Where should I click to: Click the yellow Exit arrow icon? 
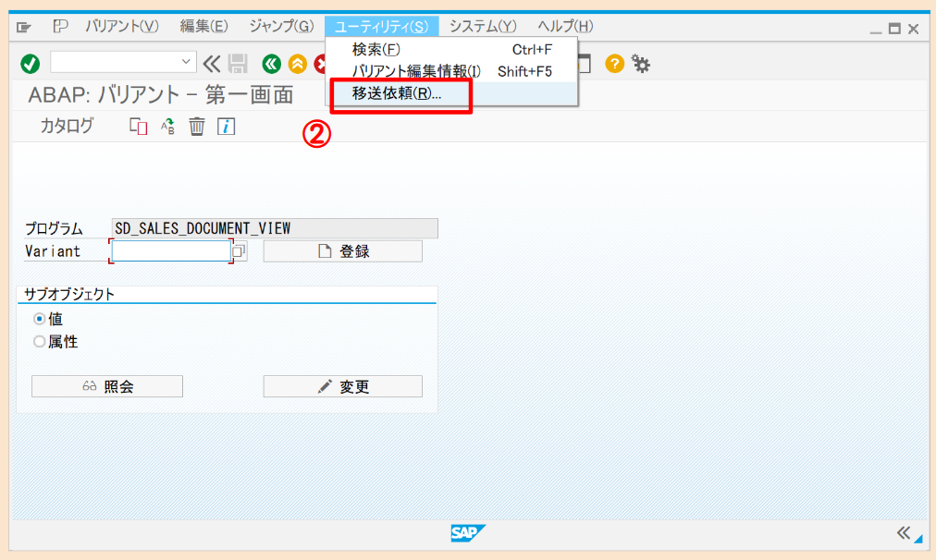[x=297, y=63]
